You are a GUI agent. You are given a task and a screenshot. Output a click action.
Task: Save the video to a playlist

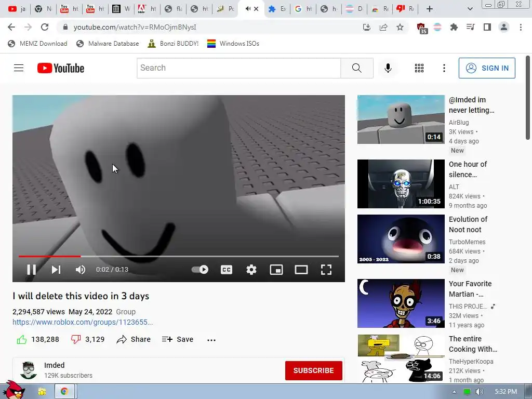pos(178,340)
